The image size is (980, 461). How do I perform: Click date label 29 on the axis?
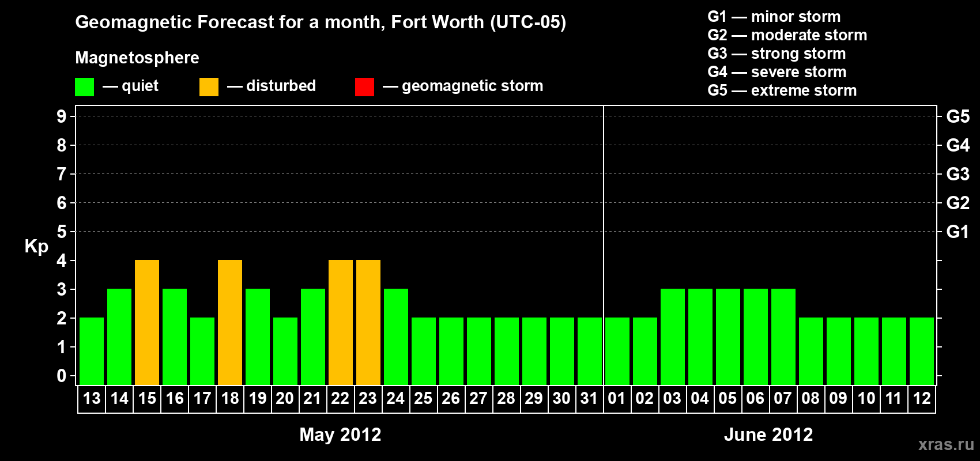[534, 399]
